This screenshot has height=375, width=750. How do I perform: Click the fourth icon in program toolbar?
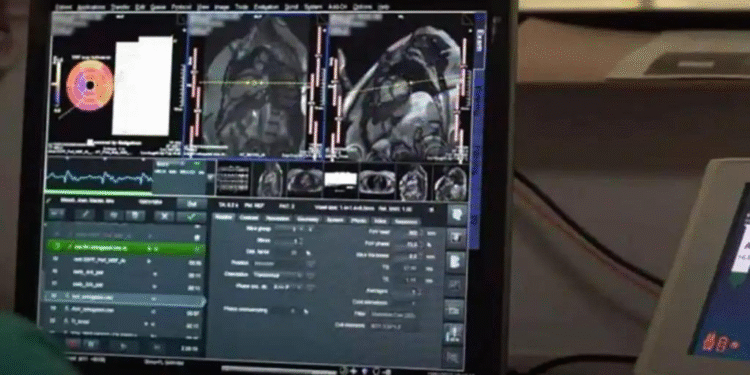pyautogui.click(x=135, y=215)
